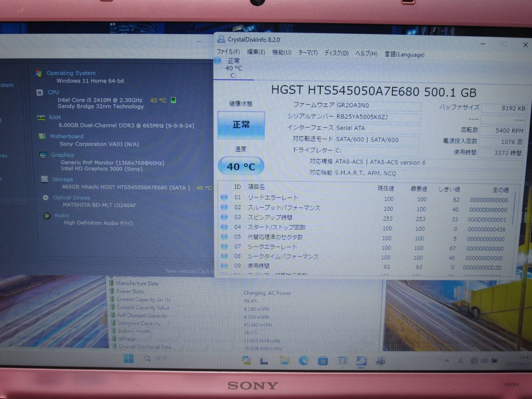This screenshot has width=532, height=399.
Task: Click the hard drive icon beside Storage
Action: tap(44, 179)
